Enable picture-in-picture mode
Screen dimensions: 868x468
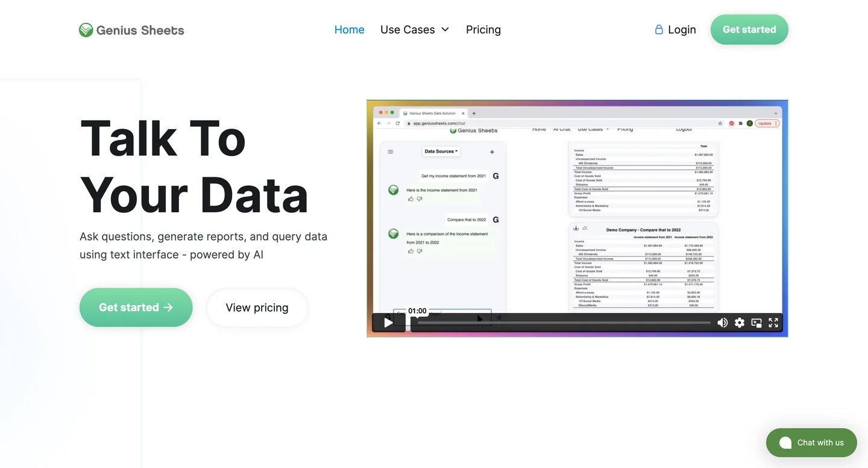(x=756, y=323)
